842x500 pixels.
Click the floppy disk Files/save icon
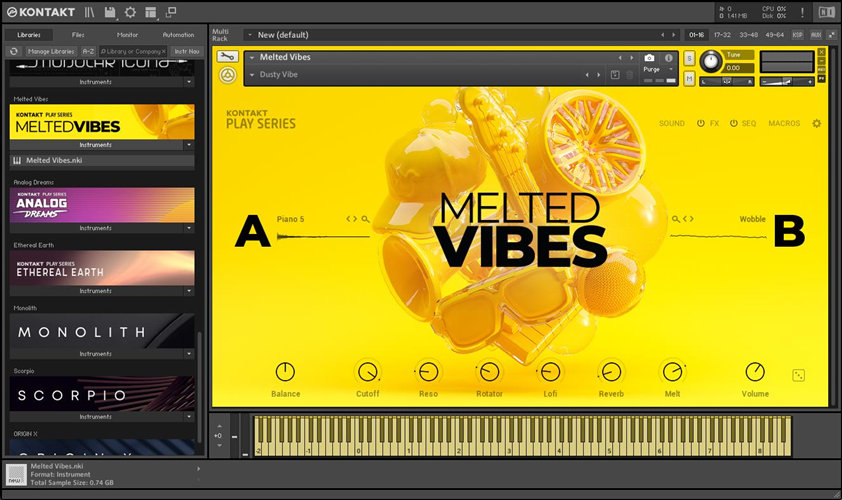point(110,12)
